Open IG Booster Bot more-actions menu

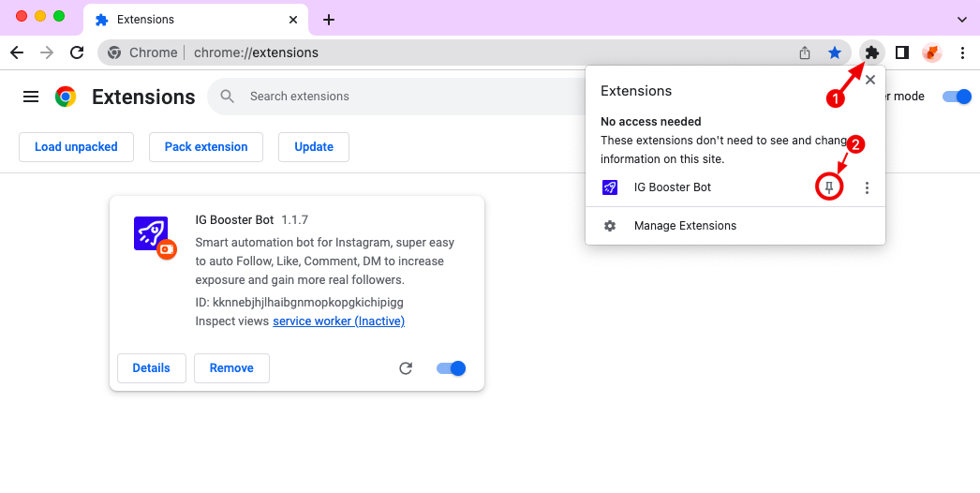[x=867, y=187]
